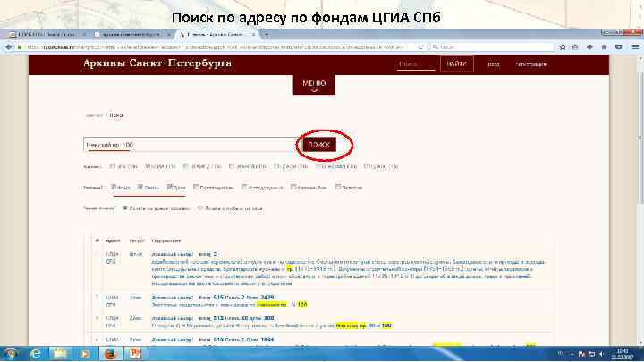Click the header Поиск quick search field
Image resolution: width=644 pixels, height=362 pixels.
416,64
